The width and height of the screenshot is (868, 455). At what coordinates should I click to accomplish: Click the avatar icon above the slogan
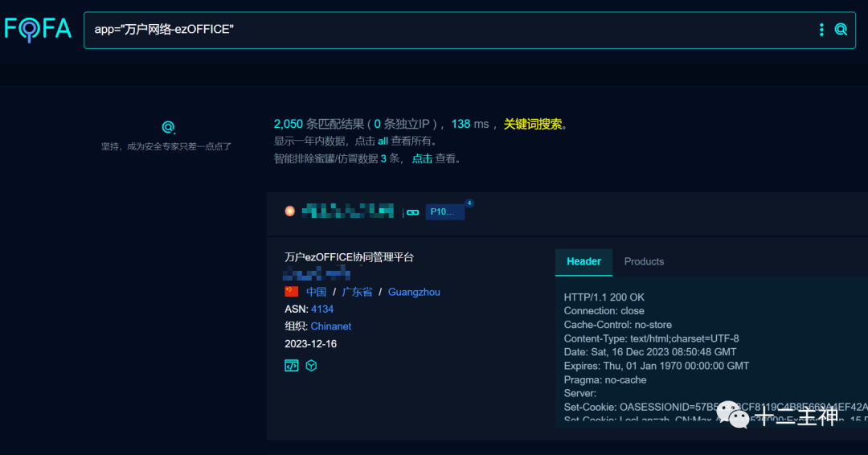(168, 127)
